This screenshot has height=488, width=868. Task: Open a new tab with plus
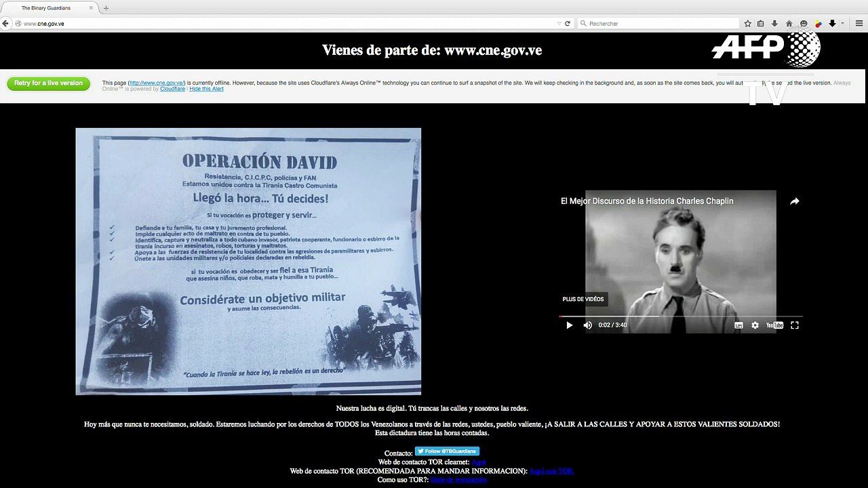click(106, 8)
